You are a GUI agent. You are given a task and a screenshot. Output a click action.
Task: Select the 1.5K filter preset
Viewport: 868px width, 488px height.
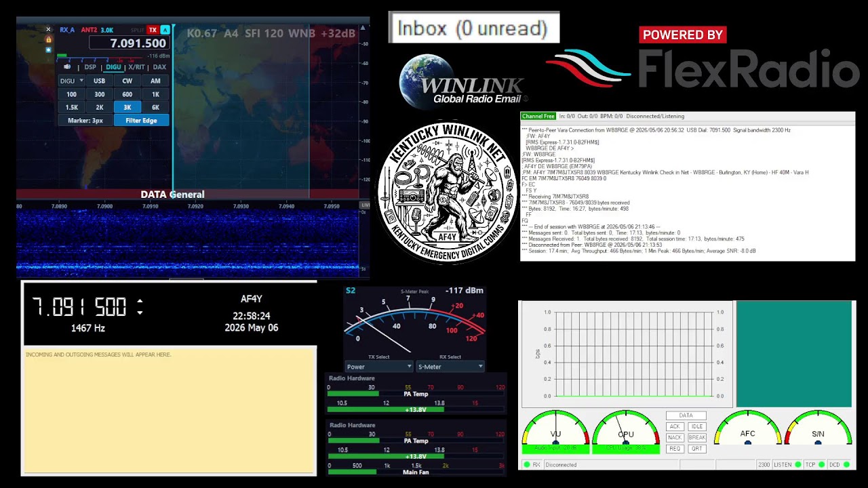click(x=71, y=107)
